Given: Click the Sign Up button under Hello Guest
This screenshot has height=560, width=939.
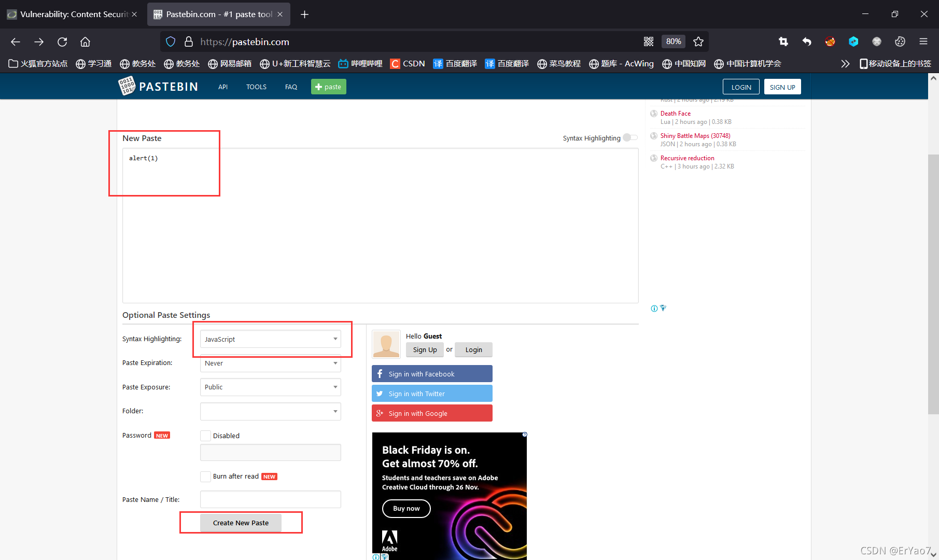Looking at the screenshot, I should point(425,349).
